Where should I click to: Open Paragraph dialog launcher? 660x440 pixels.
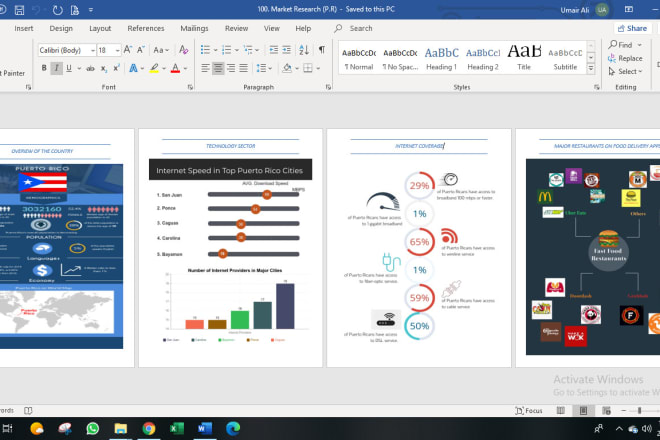[328, 87]
